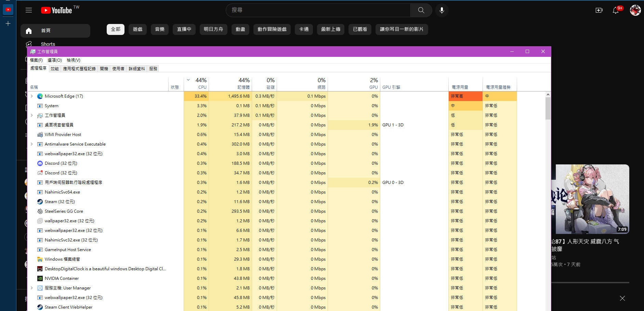Click the Shorts icon in the sidebar
The image size is (644, 311).
pyautogui.click(x=29, y=44)
